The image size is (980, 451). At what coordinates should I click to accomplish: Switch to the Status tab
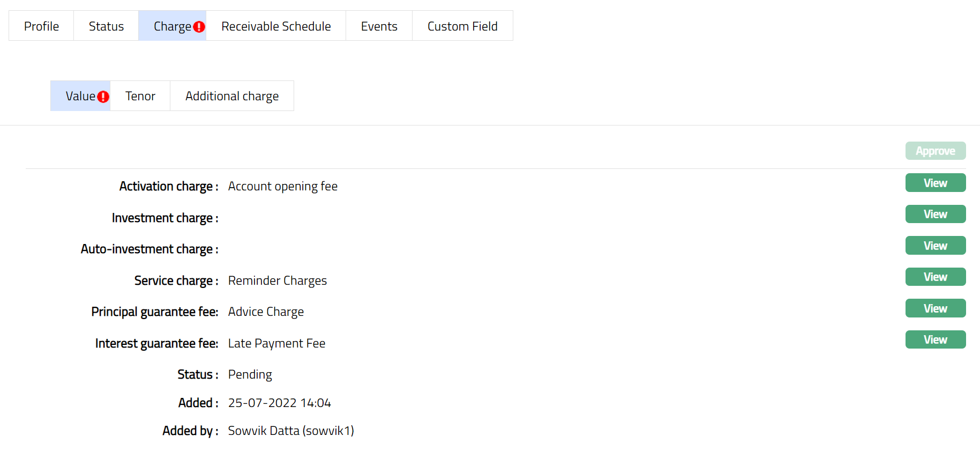coord(106,26)
